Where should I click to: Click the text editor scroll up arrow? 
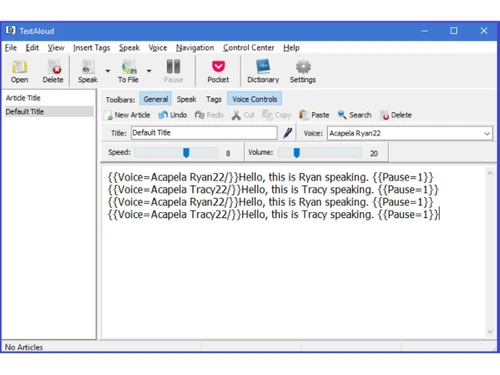point(490,173)
